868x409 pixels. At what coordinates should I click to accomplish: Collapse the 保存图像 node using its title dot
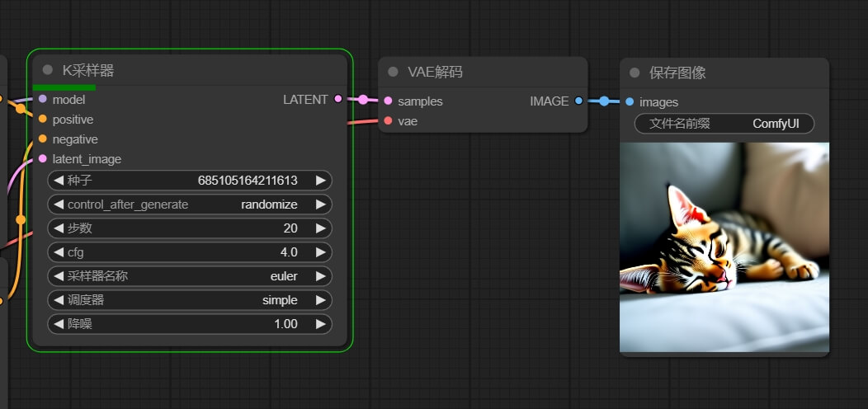pyautogui.click(x=635, y=73)
